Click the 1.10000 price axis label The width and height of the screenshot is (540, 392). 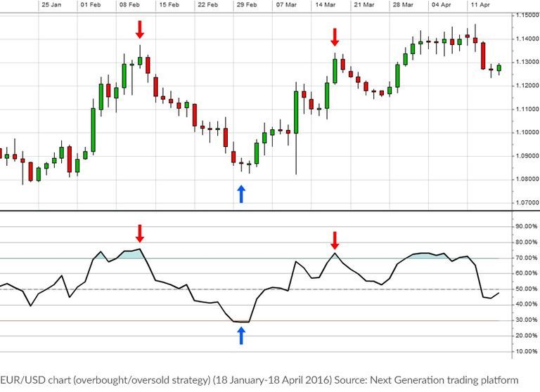point(527,133)
